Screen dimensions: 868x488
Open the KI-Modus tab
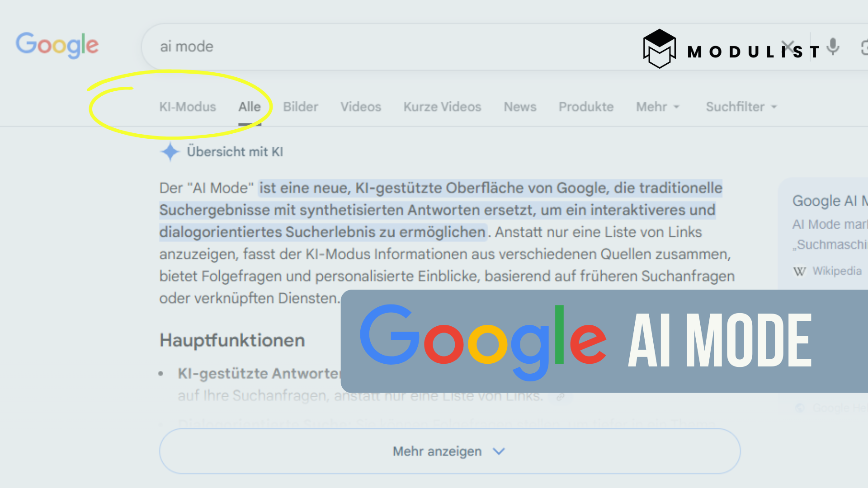click(188, 107)
